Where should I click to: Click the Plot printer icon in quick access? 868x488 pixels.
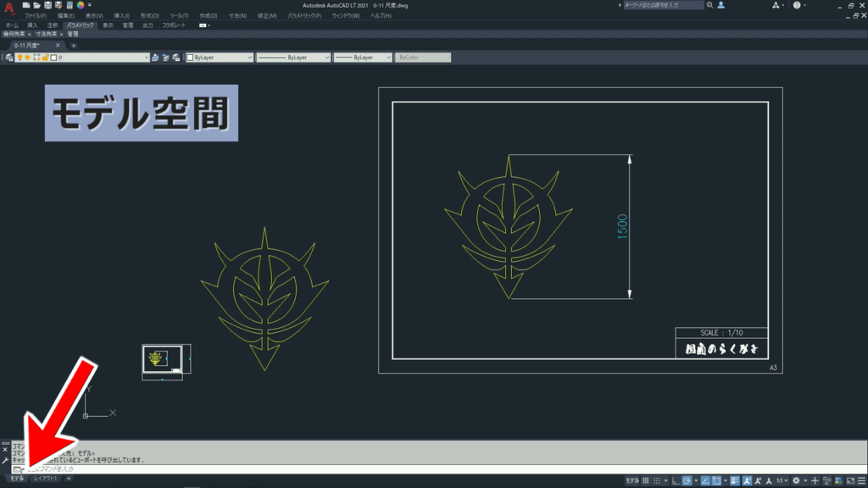70,5
